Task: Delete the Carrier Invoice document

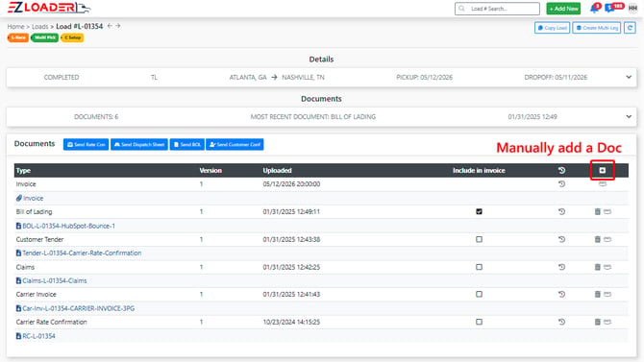Action: click(x=598, y=294)
